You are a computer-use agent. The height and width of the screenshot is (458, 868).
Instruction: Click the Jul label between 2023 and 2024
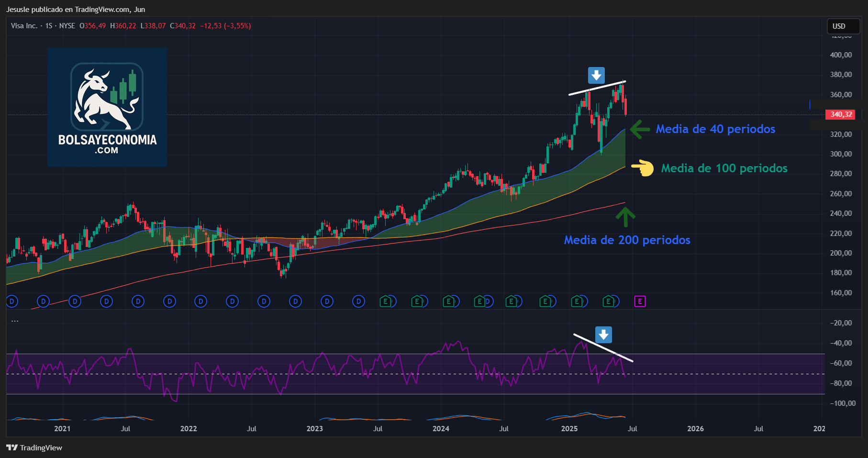click(x=378, y=429)
